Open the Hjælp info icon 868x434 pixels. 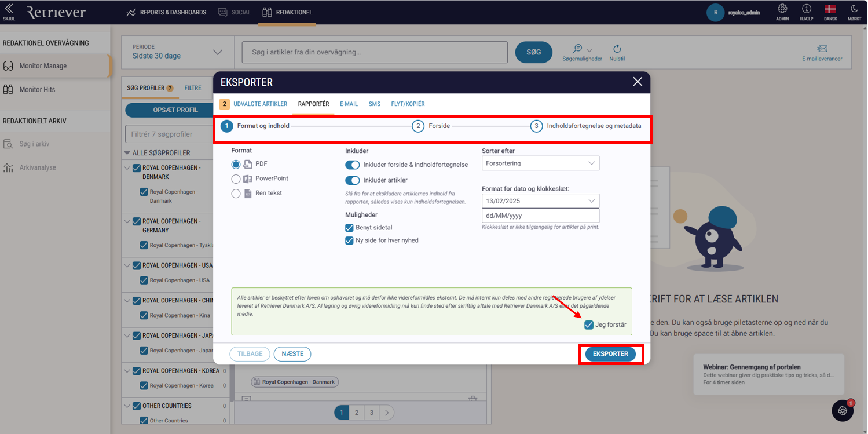[806, 9]
